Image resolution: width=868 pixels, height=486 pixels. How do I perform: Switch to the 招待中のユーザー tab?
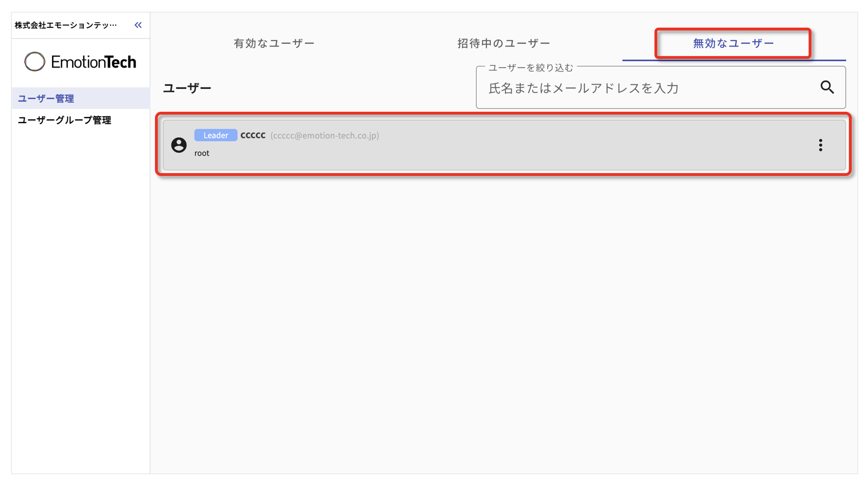pyautogui.click(x=504, y=43)
